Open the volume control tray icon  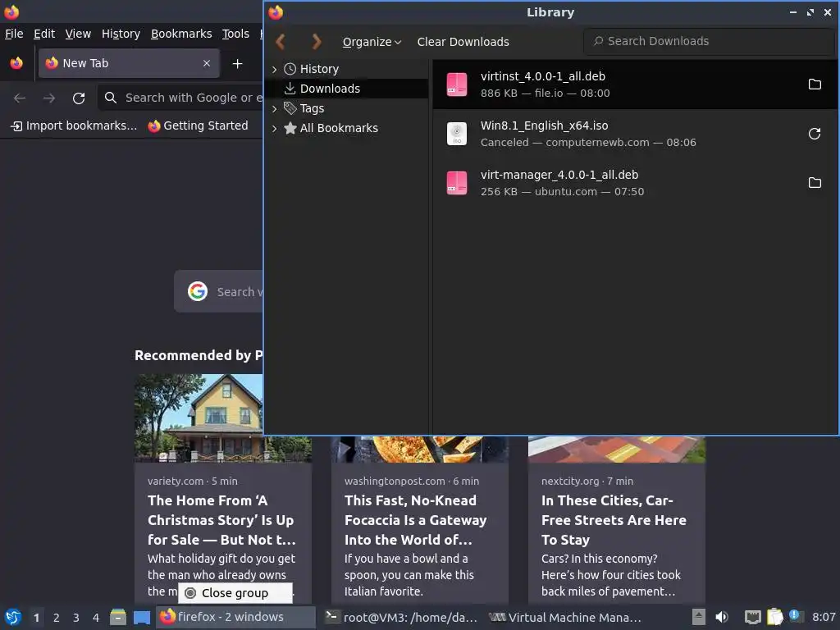click(x=722, y=617)
